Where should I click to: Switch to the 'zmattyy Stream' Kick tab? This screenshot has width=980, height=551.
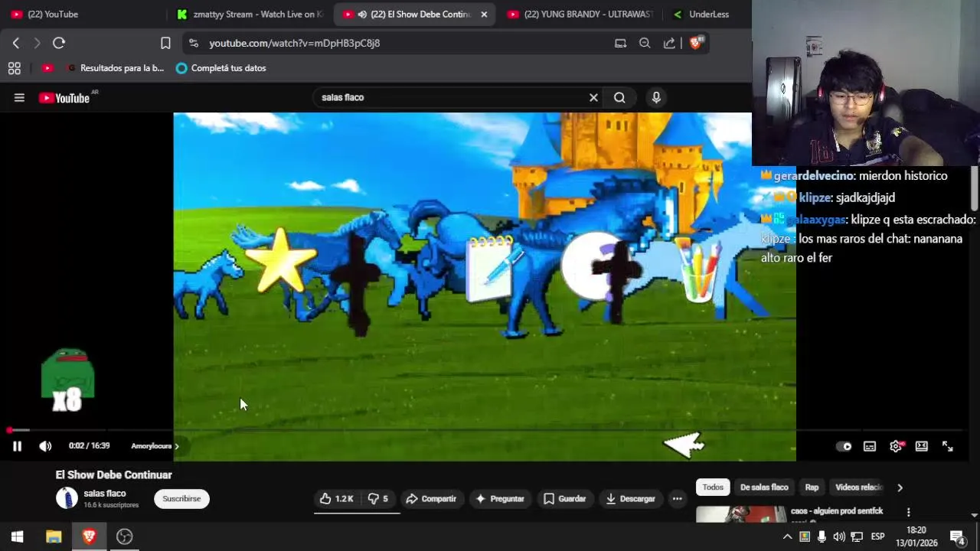[x=250, y=14]
